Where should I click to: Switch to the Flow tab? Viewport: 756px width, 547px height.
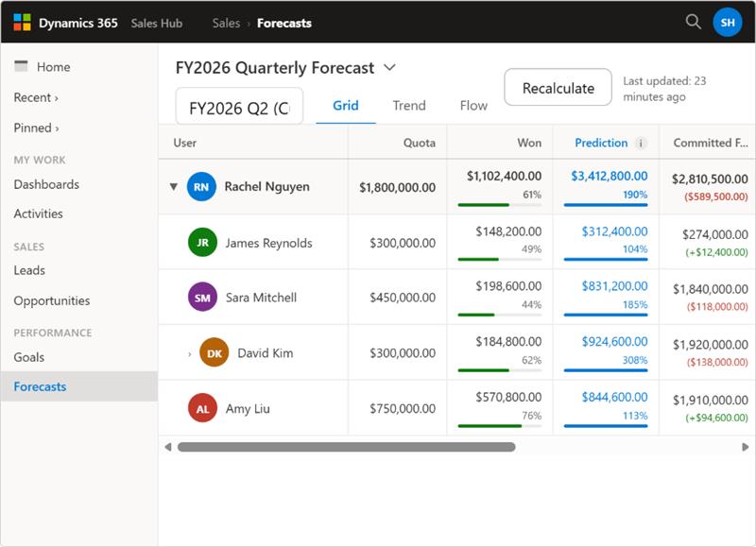point(472,106)
